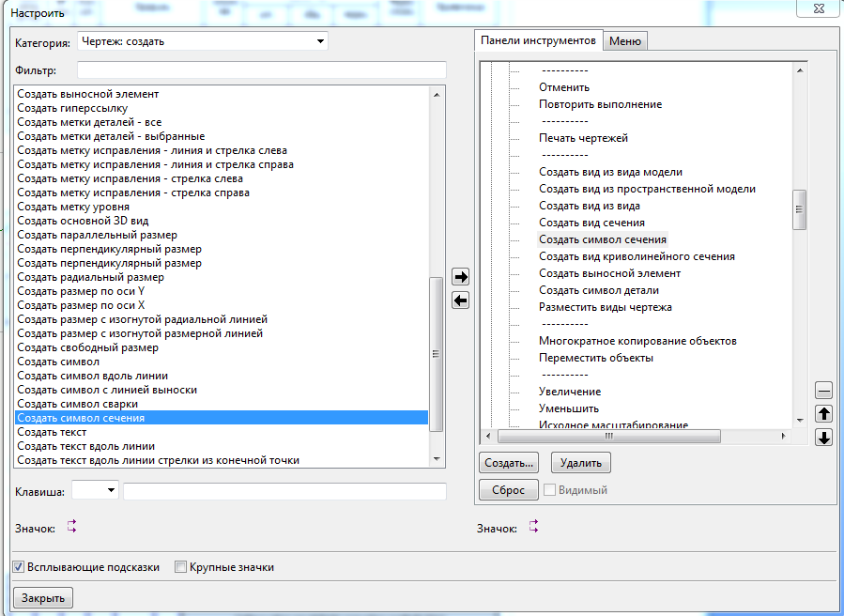
Task: Enable the Крупные значки checkbox
Action: (x=181, y=567)
